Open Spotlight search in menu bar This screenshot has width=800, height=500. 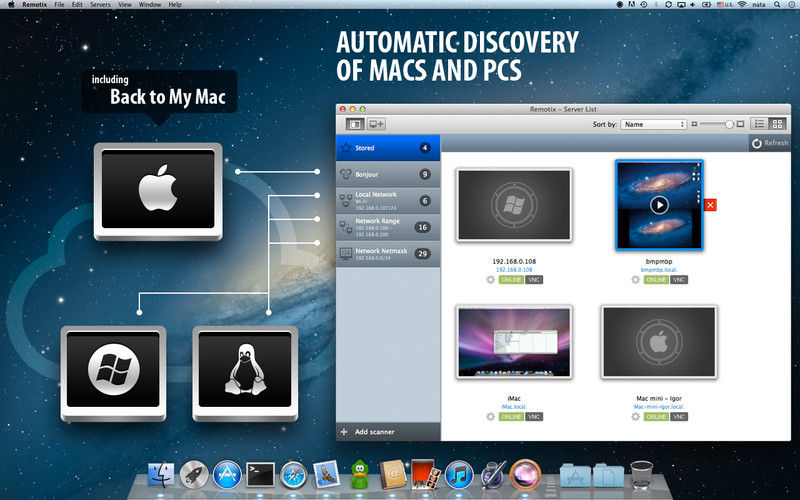point(777,5)
